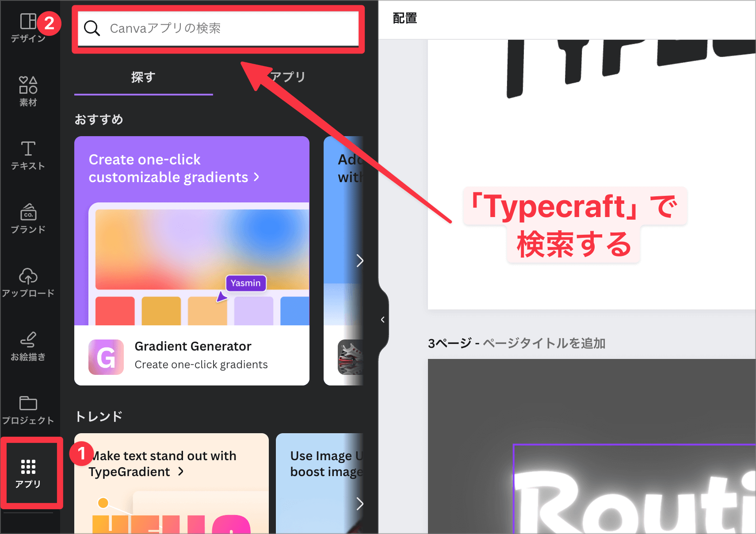This screenshot has width=756, height=534.
Task: Switch to the アプリ tab
Action: click(288, 77)
